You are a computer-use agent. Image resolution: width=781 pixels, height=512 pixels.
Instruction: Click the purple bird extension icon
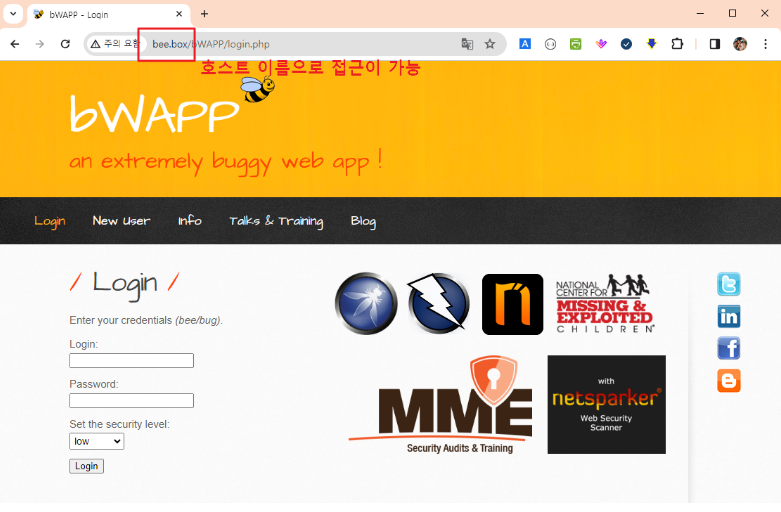click(x=601, y=44)
